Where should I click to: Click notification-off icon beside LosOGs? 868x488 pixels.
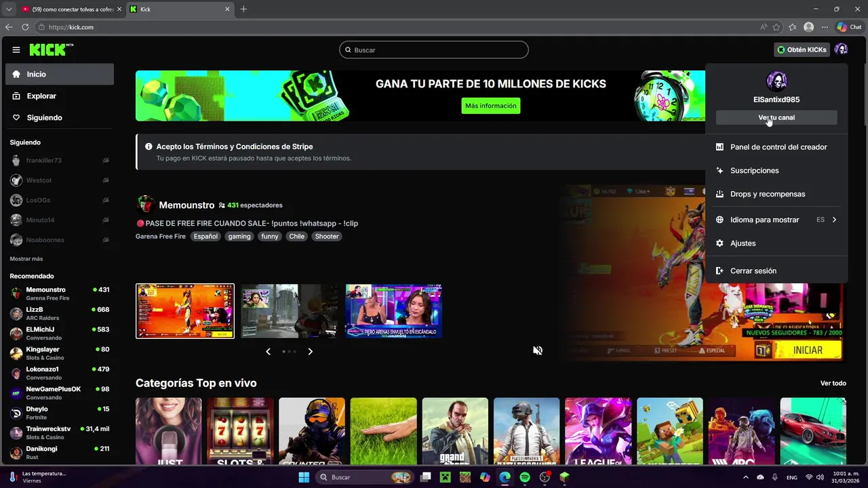click(x=106, y=200)
